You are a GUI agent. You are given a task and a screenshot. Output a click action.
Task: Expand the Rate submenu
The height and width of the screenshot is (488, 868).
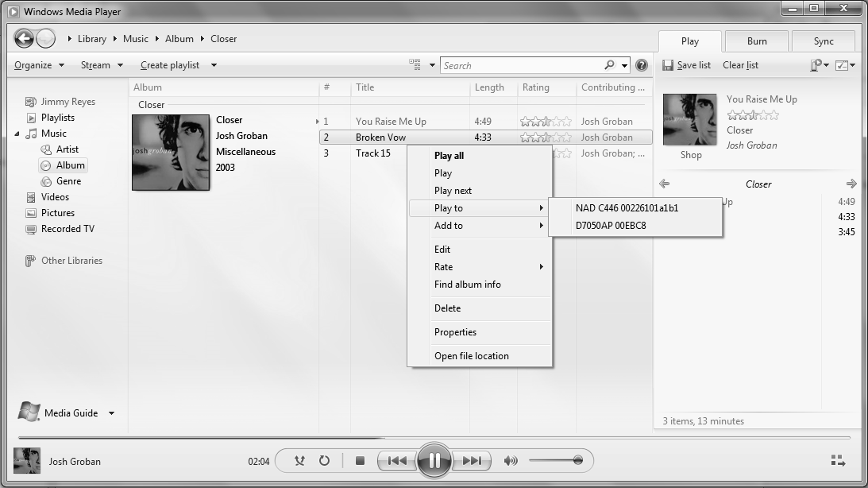480,267
